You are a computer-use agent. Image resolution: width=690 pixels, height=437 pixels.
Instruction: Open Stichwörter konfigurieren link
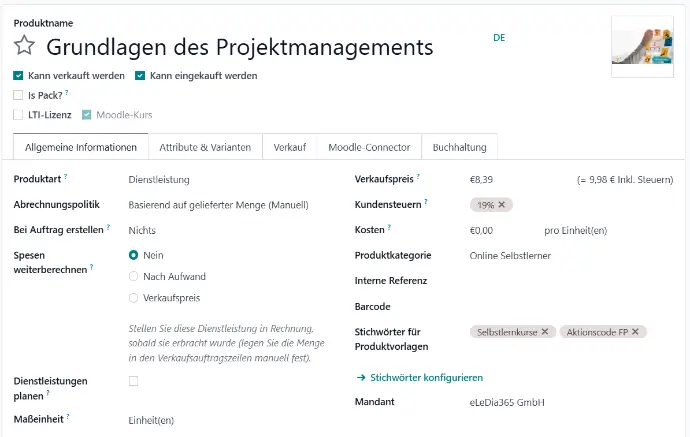[x=426, y=378]
